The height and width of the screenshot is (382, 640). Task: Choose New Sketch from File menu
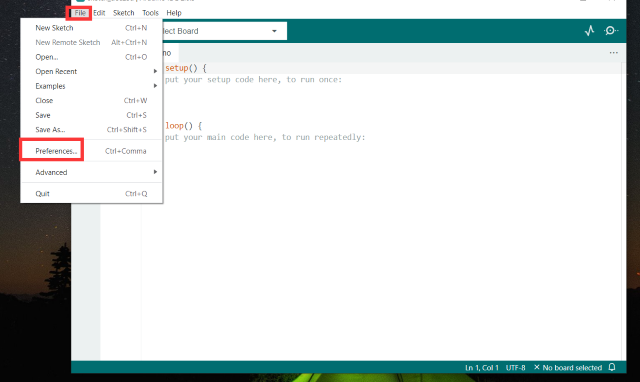(91, 28)
